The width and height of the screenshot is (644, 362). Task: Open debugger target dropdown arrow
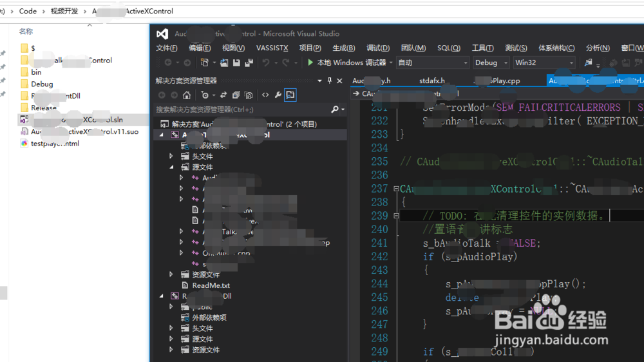click(391, 62)
